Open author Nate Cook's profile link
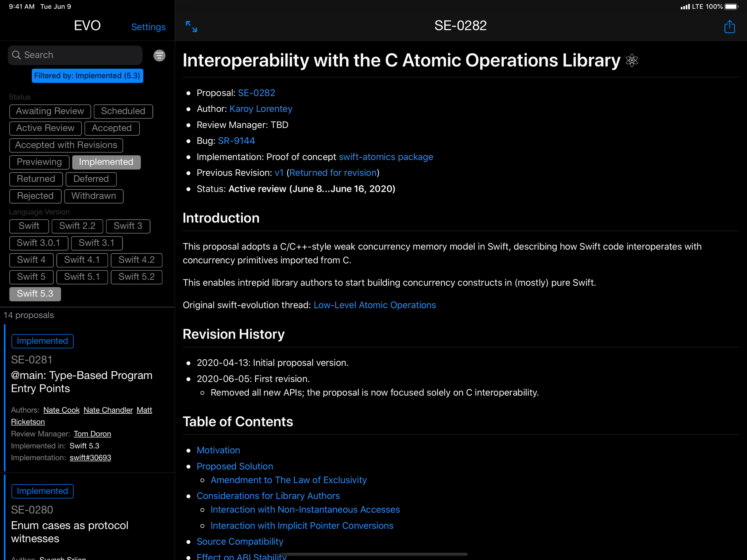 [x=61, y=410]
